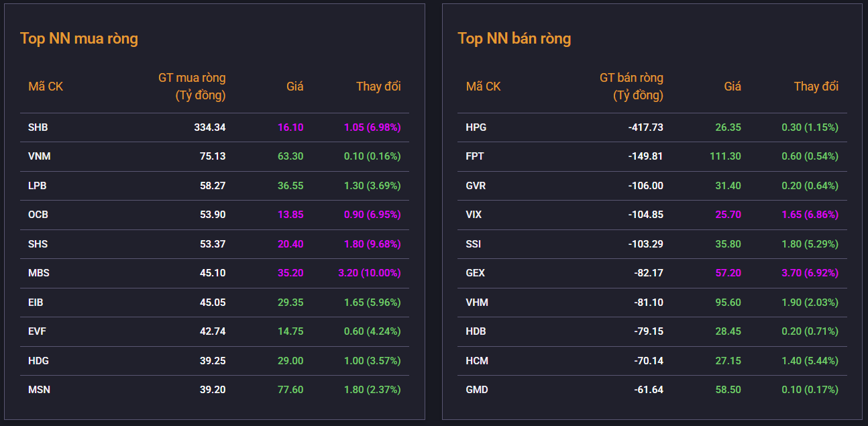
Task: Click 'Mã CK' header in net selling table
Action: pos(483,87)
